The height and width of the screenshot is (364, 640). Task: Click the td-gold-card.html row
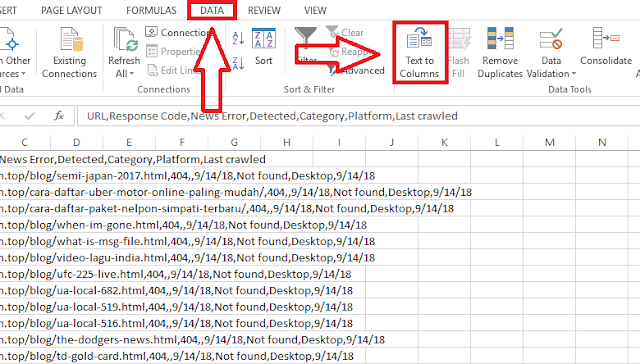[177, 356]
